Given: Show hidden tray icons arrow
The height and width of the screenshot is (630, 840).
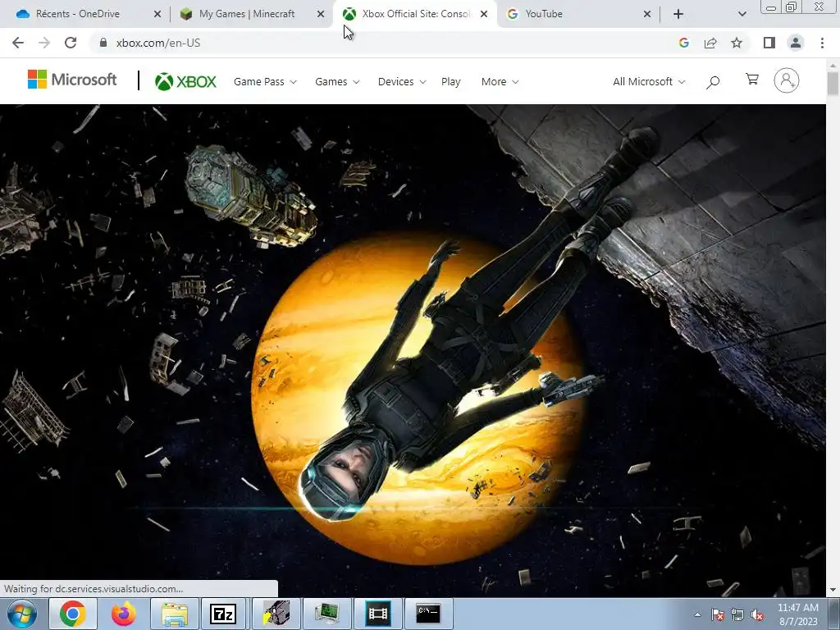Looking at the screenshot, I should click(697, 614).
